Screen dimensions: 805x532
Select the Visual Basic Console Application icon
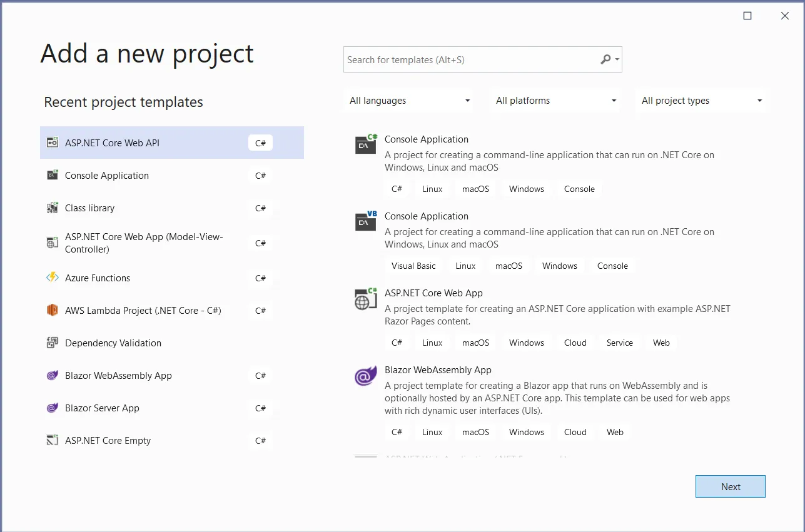pyautogui.click(x=365, y=221)
